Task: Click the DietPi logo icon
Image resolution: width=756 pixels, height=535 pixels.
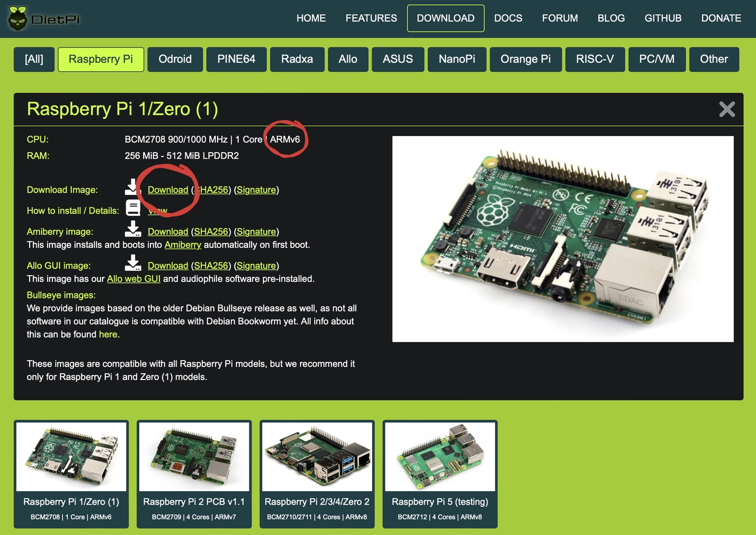Action: pyautogui.click(x=18, y=18)
